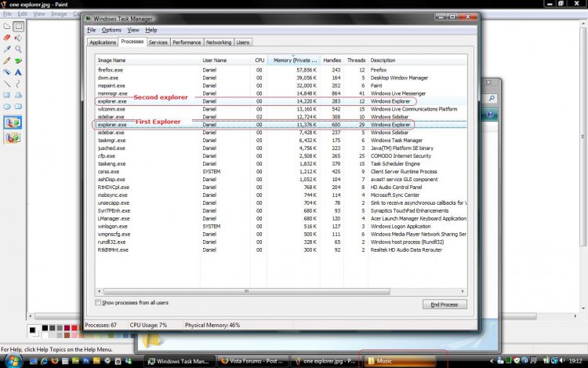This screenshot has width=588, height=368.
Task: Select transparent selection option in Paint toolbox
Action: click(13, 137)
